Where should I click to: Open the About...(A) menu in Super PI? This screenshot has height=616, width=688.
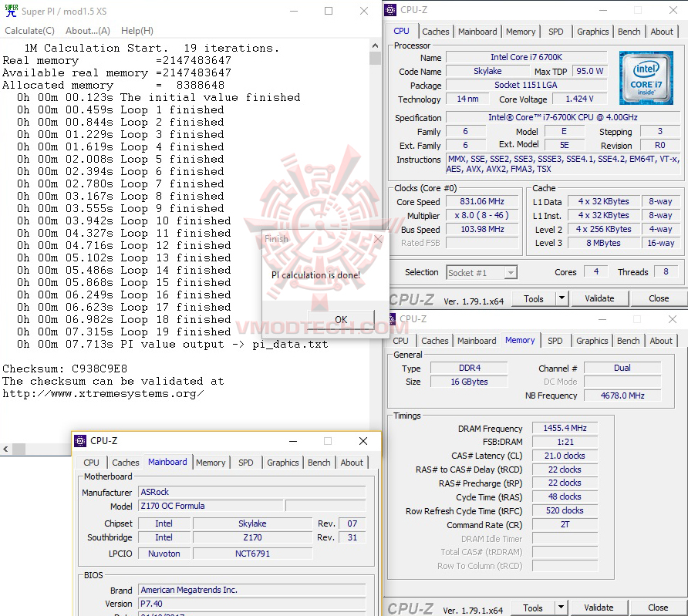88,31
